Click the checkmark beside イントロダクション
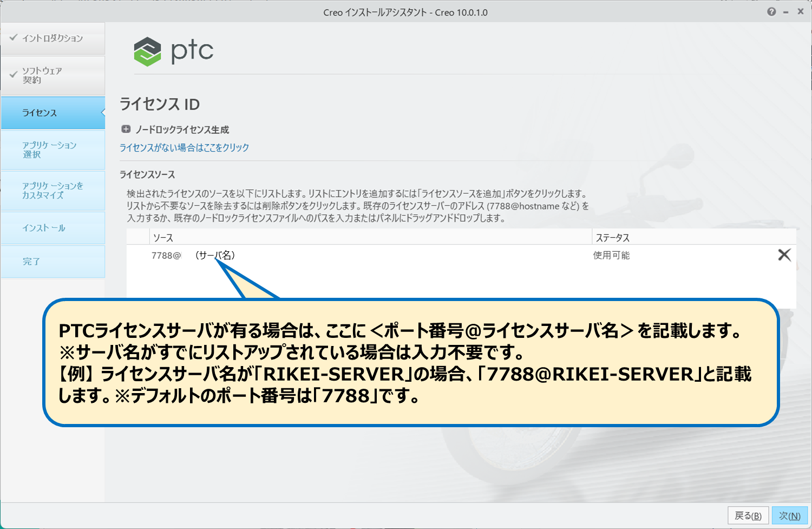 coord(14,37)
